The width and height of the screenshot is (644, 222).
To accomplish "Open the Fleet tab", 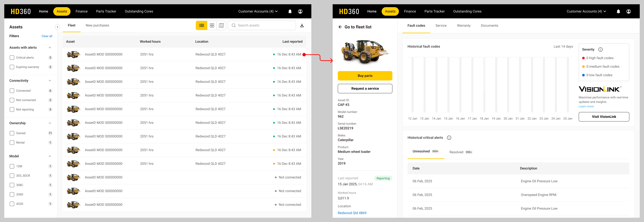I will click(x=72, y=25).
